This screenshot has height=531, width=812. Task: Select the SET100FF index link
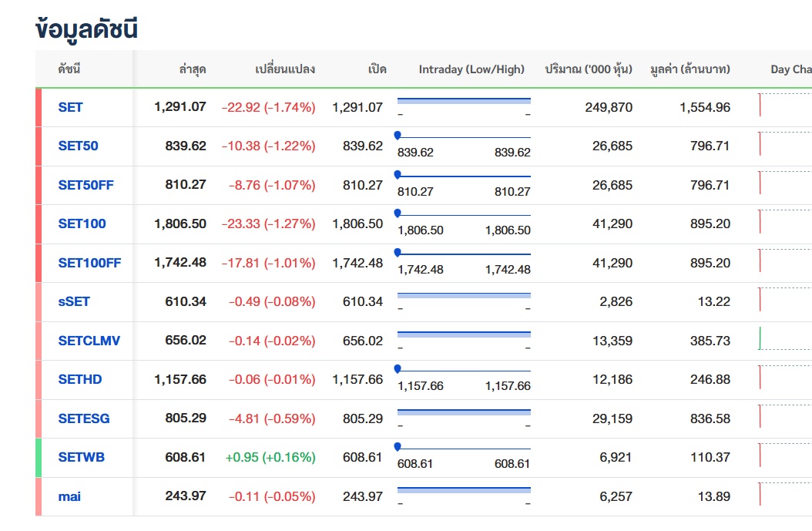[x=89, y=263]
